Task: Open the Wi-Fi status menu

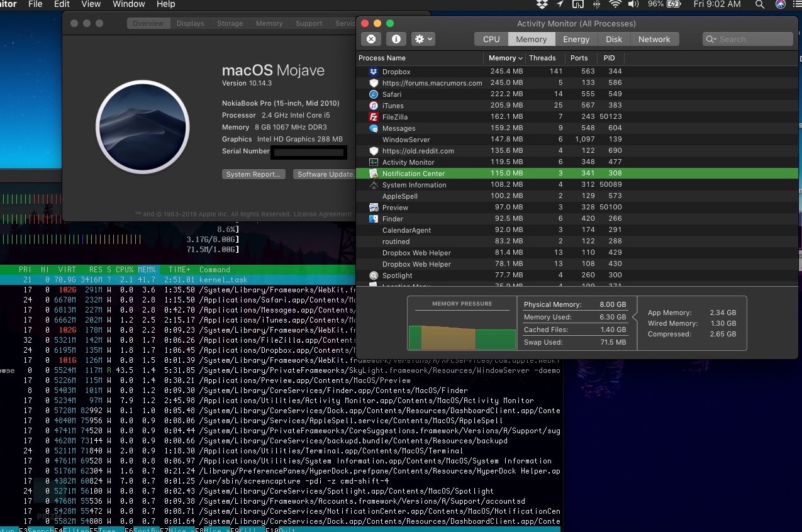Action: click(x=615, y=4)
